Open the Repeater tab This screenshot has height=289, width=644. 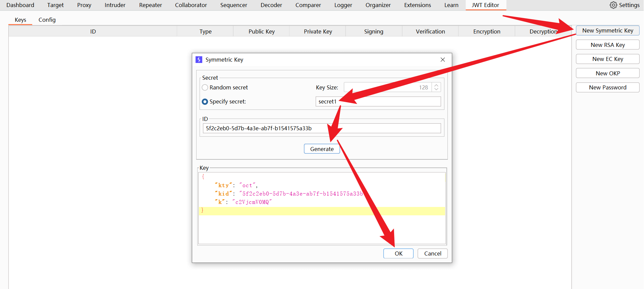tap(150, 5)
